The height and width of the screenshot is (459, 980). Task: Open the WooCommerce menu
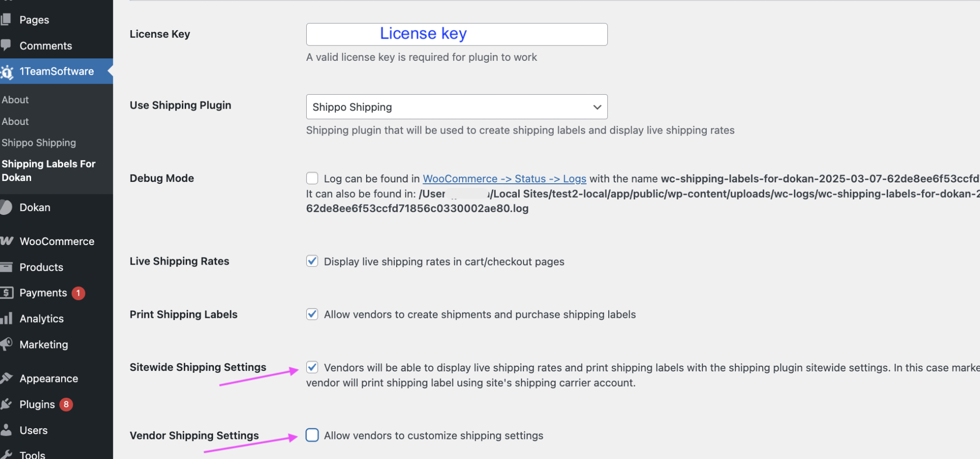(56, 241)
